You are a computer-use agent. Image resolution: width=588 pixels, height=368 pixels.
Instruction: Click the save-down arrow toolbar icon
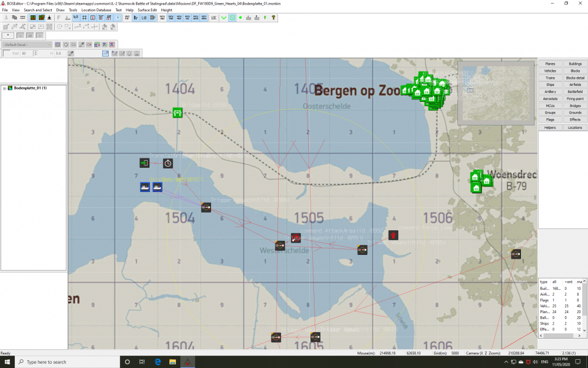(x=49, y=18)
